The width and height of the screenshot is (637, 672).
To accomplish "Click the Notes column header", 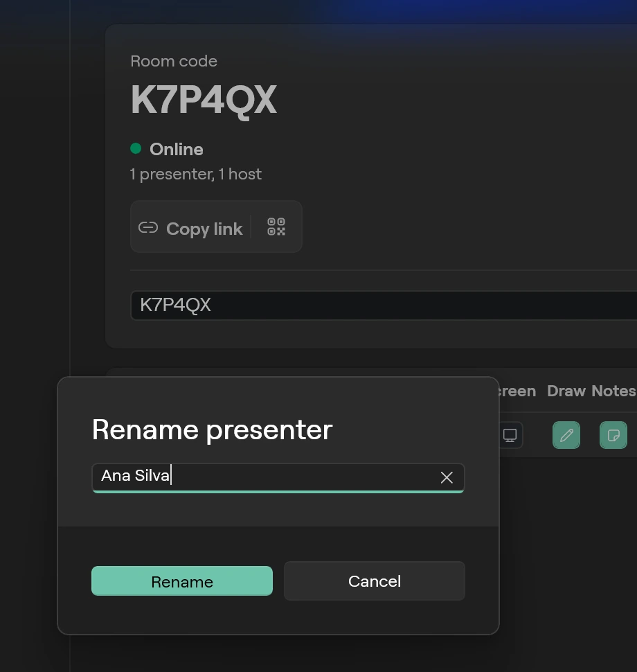I will [613, 391].
